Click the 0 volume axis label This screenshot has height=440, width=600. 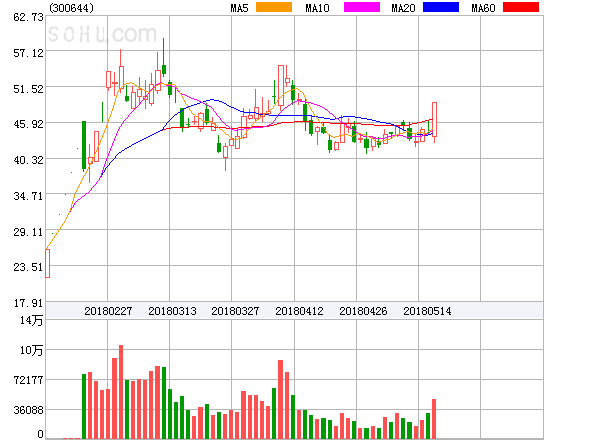40,434
